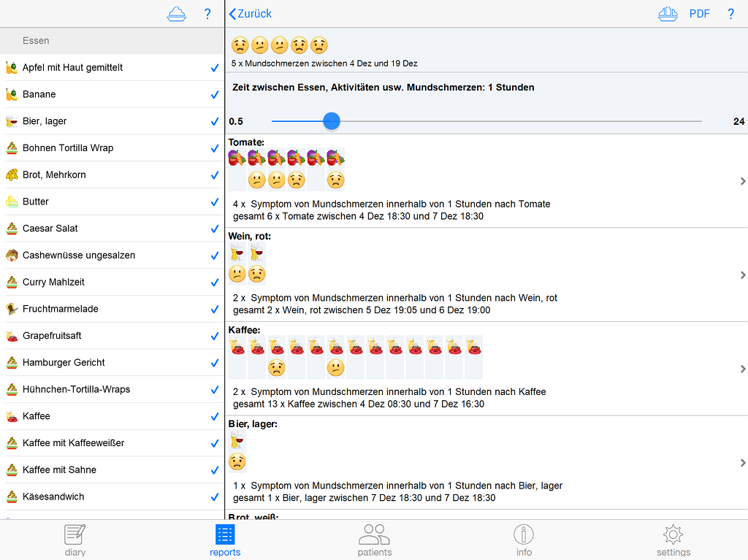
Task: Click the Bohnen Tortilla Wrap meal icon
Action: tap(12, 148)
